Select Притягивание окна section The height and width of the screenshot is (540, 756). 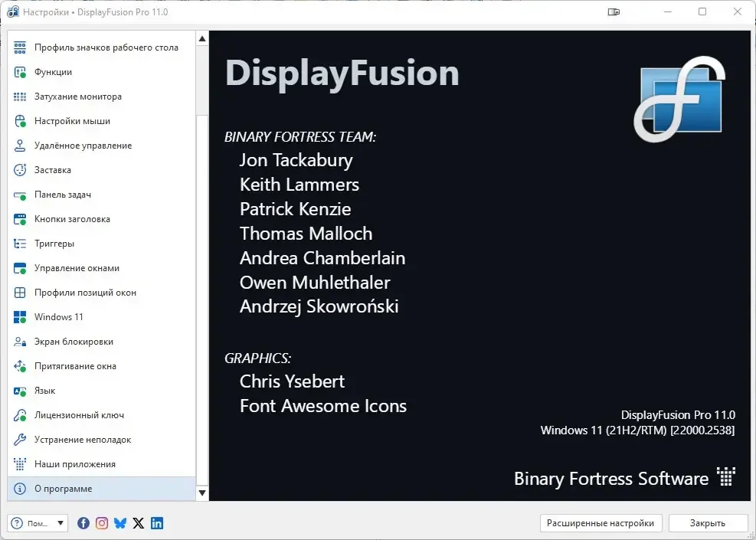click(101, 366)
